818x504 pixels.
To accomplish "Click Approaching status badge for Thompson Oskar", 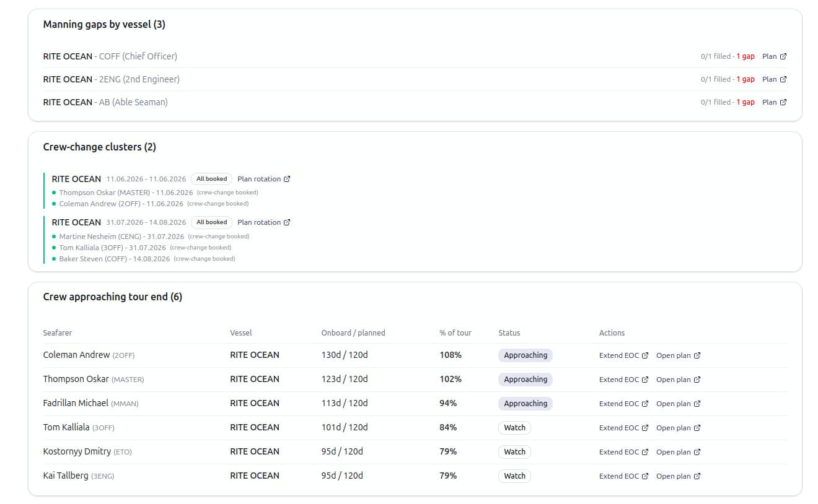I will coord(526,380).
